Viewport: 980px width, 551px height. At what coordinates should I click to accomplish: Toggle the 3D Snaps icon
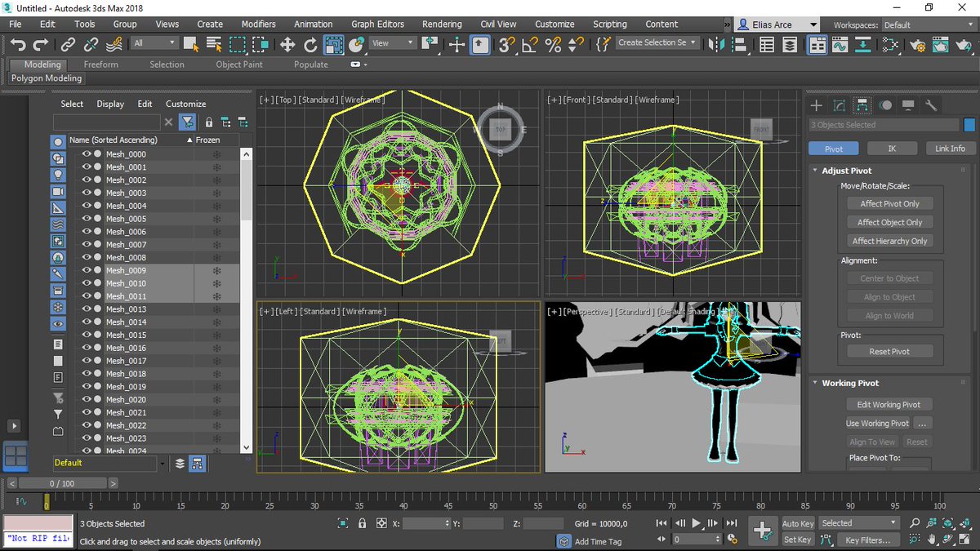point(507,44)
